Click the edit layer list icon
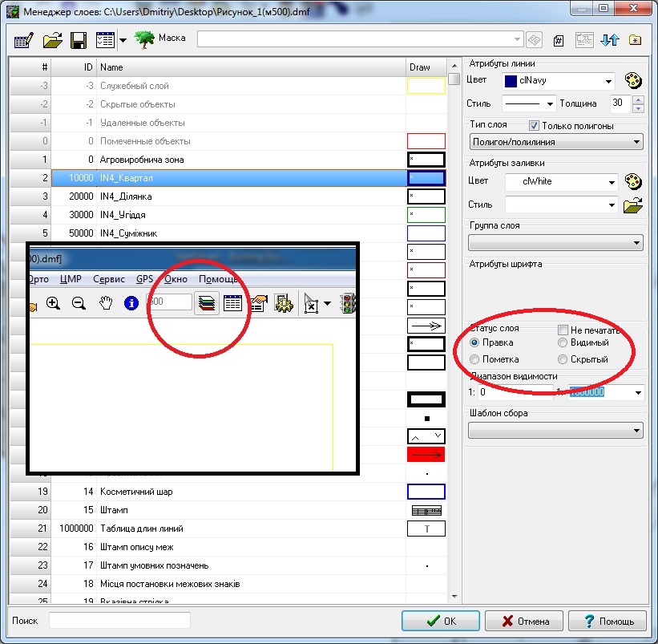Screen dimensions: 658x644 [22, 39]
